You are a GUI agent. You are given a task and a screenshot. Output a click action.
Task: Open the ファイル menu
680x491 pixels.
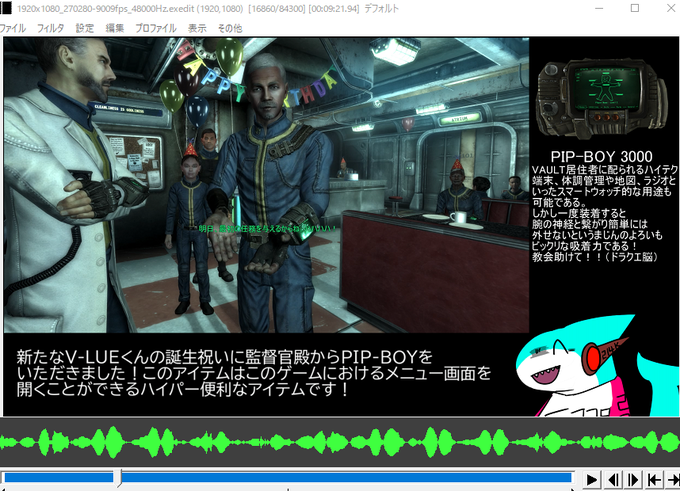tap(12, 28)
